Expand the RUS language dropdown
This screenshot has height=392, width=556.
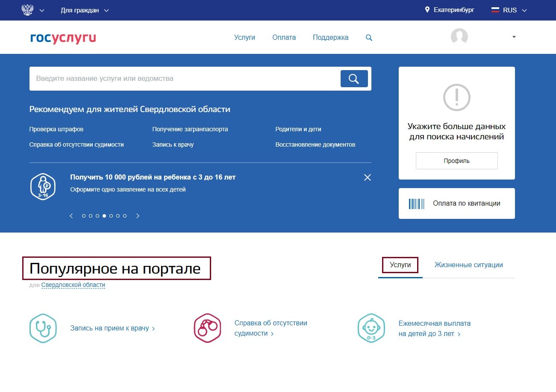[510, 10]
